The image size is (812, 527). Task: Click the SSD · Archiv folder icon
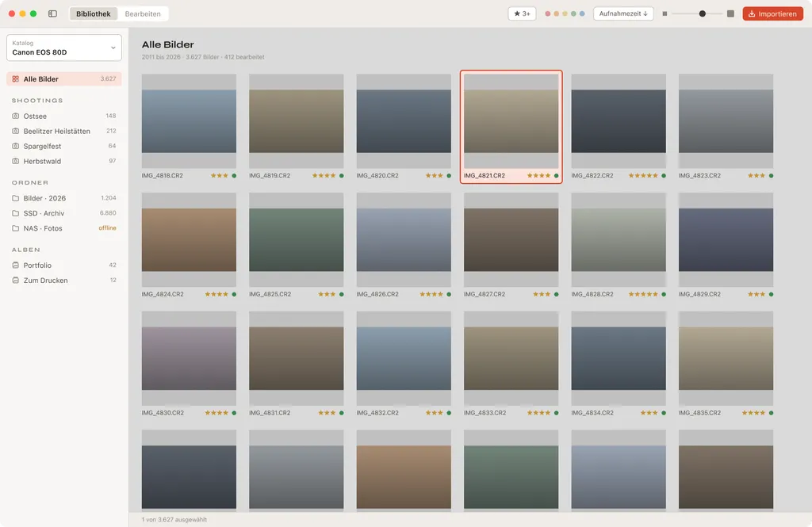(x=16, y=213)
